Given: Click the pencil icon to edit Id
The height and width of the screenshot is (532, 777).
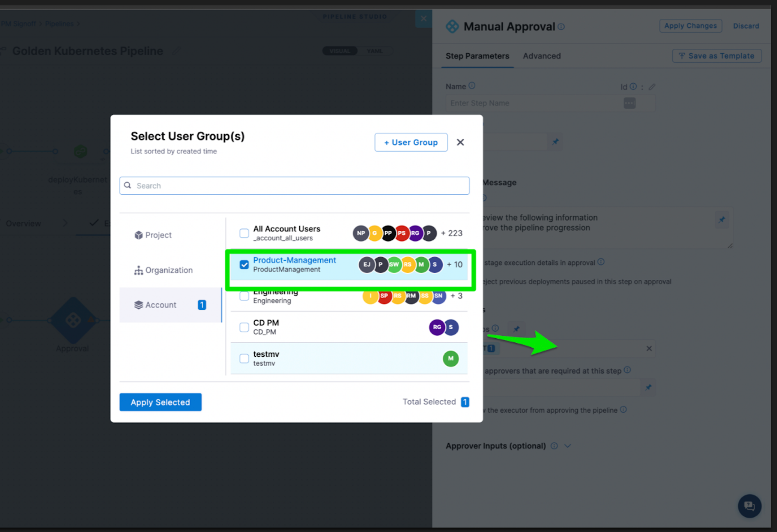Looking at the screenshot, I should click(652, 87).
